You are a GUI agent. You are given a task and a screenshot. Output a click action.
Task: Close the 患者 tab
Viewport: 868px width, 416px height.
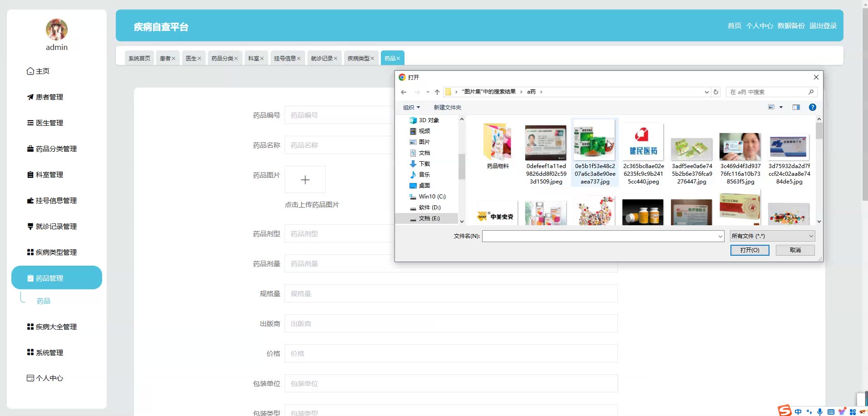(173, 59)
